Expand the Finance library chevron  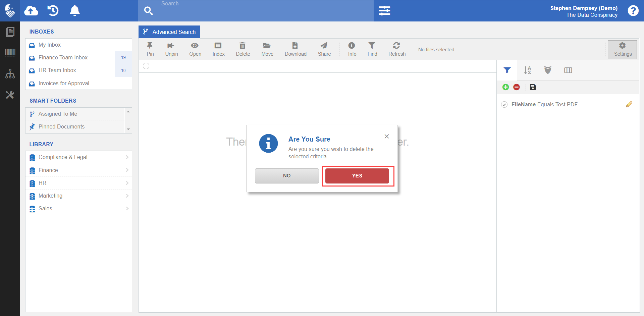tap(127, 170)
